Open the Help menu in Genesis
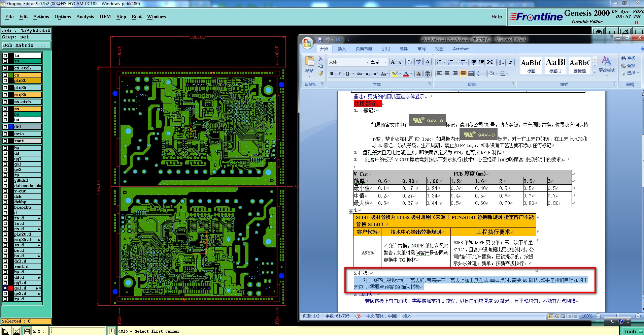Image resolution: width=644 pixels, height=335 pixels. pyautogui.click(x=496, y=17)
